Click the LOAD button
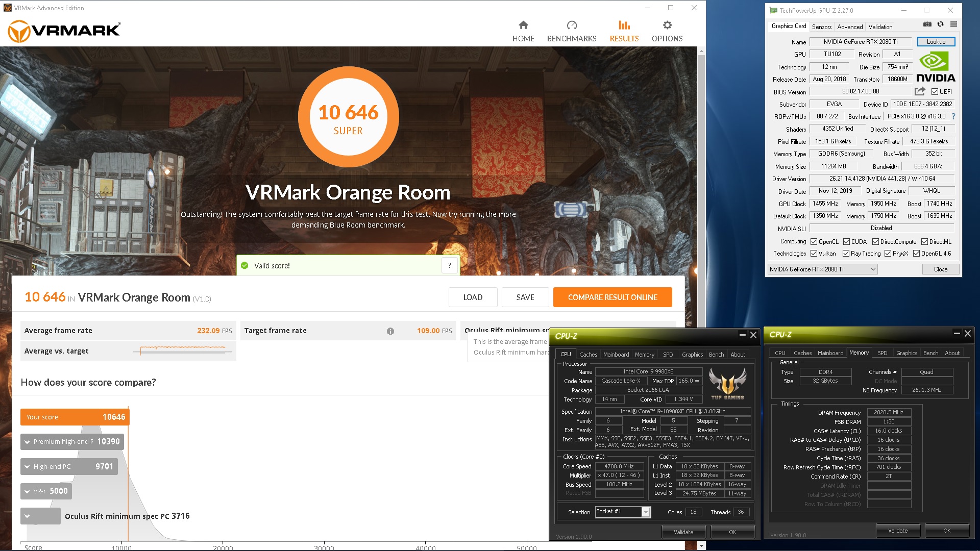The image size is (980, 551). [x=473, y=297]
